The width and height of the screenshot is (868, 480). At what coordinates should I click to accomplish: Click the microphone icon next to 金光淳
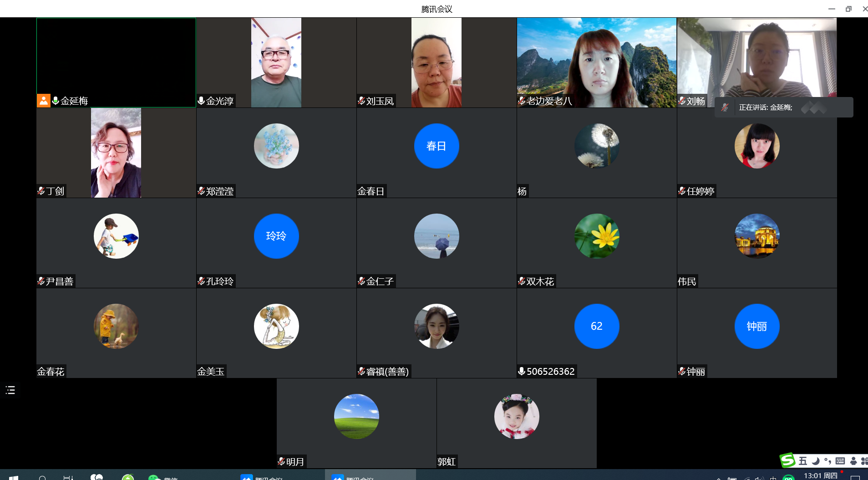coord(201,101)
